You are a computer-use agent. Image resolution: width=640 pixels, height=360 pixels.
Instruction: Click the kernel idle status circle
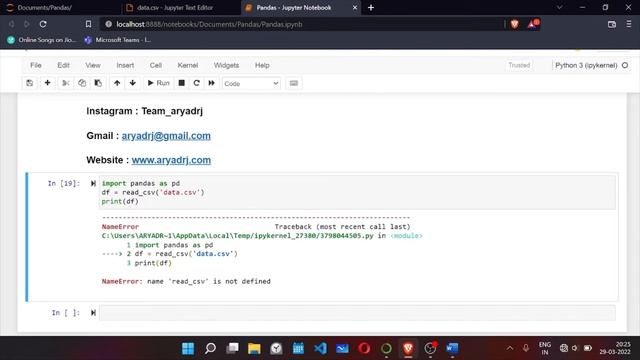click(625, 65)
